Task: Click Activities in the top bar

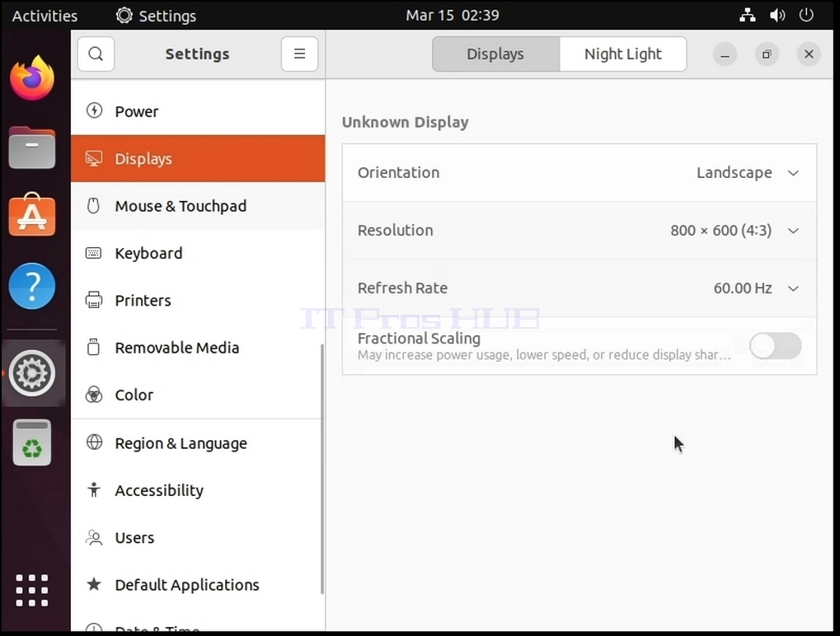Action: [45, 16]
